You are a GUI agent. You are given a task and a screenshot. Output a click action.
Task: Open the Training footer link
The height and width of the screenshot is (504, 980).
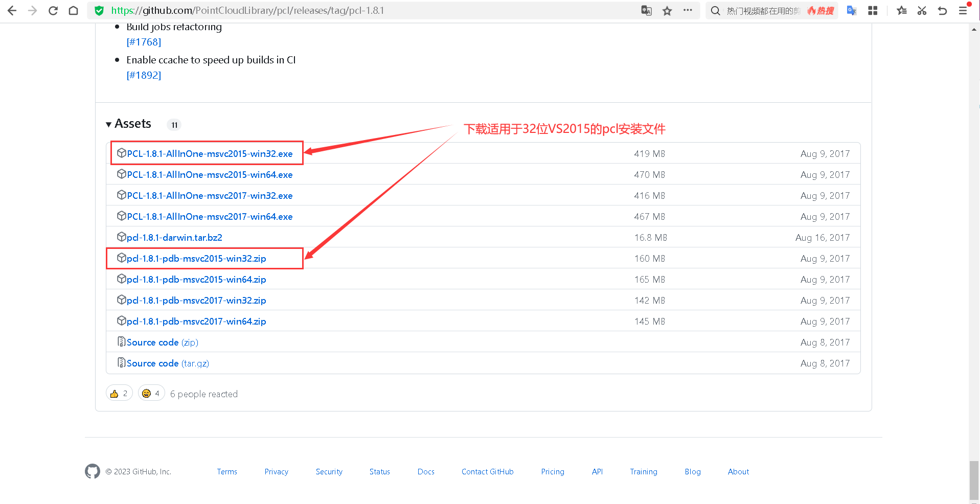pyautogui.click(x=644, y=471)
